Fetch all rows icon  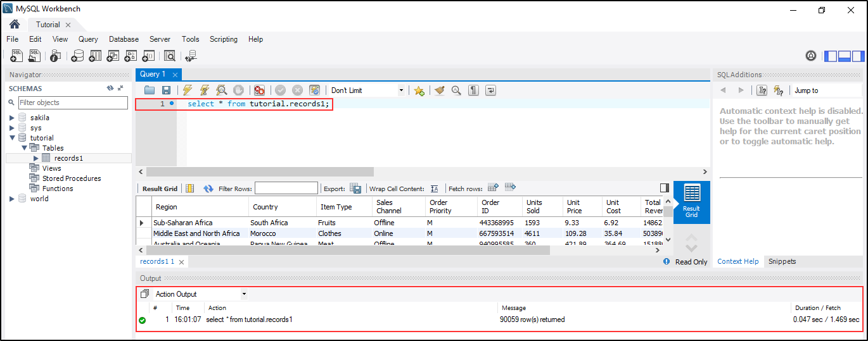click(510, 187)
